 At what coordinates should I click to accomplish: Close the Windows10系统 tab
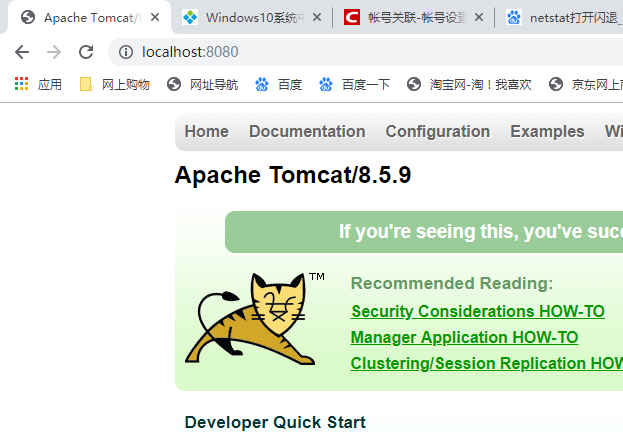click(317, 17)
